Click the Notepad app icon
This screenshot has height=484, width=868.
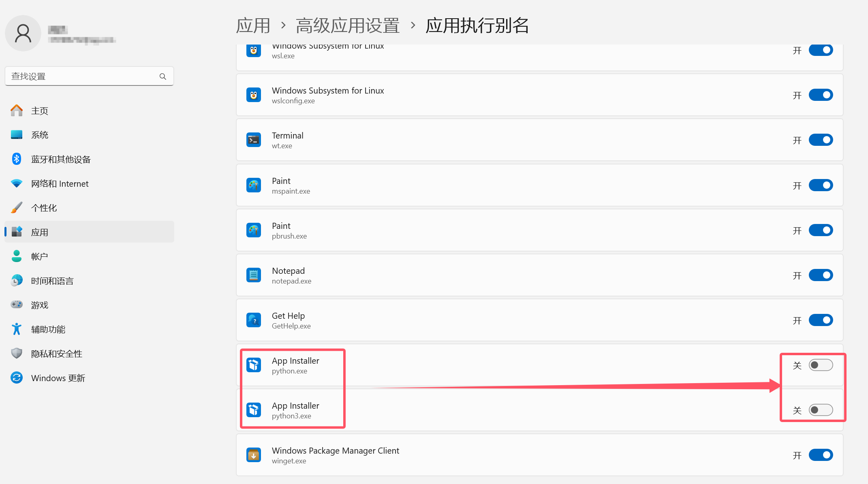(x=254, y=275)
